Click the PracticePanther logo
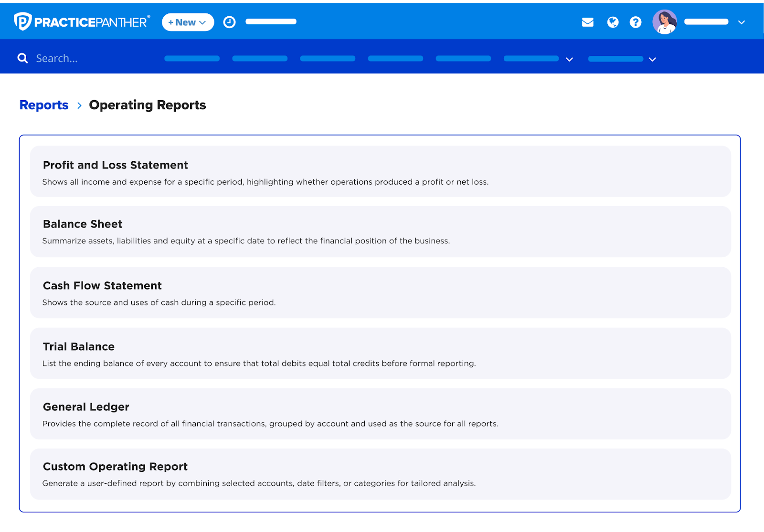 click(x=82, y=22)
